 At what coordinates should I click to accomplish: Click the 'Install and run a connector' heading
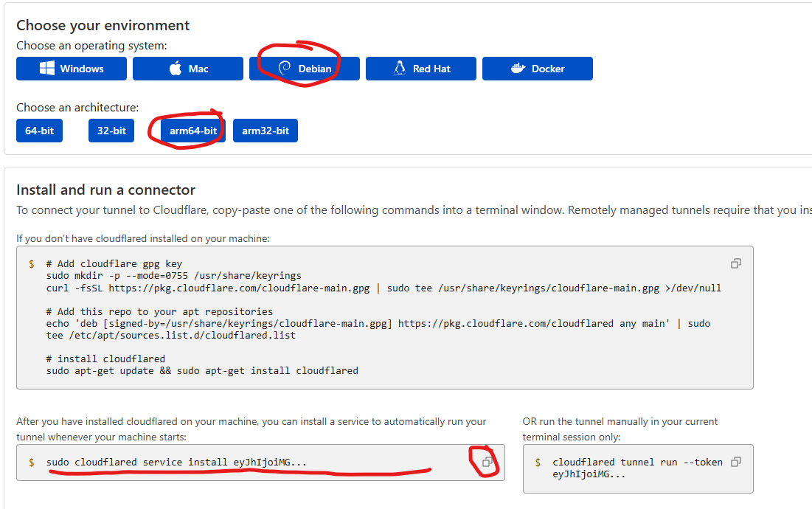pyautogui.click(x=105, y=190)
